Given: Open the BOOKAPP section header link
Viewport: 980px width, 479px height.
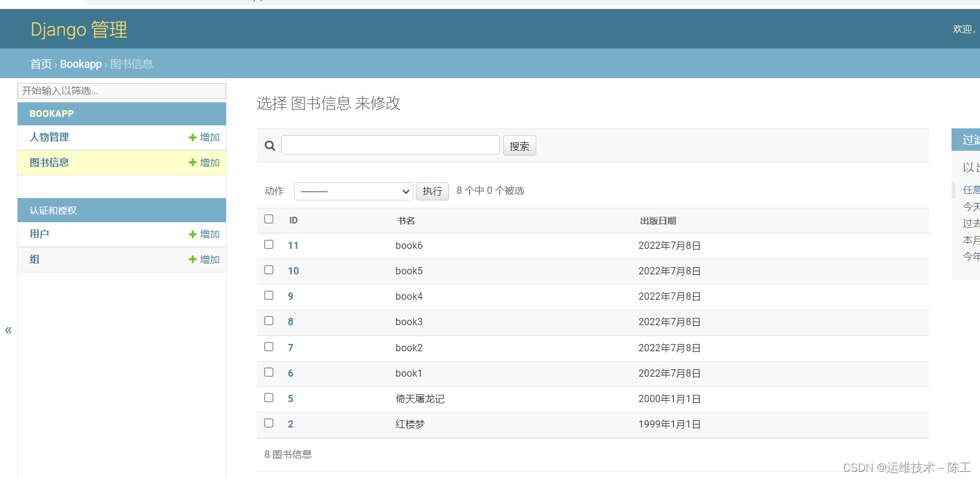Looking at the screenshot, I should [52, 114].
